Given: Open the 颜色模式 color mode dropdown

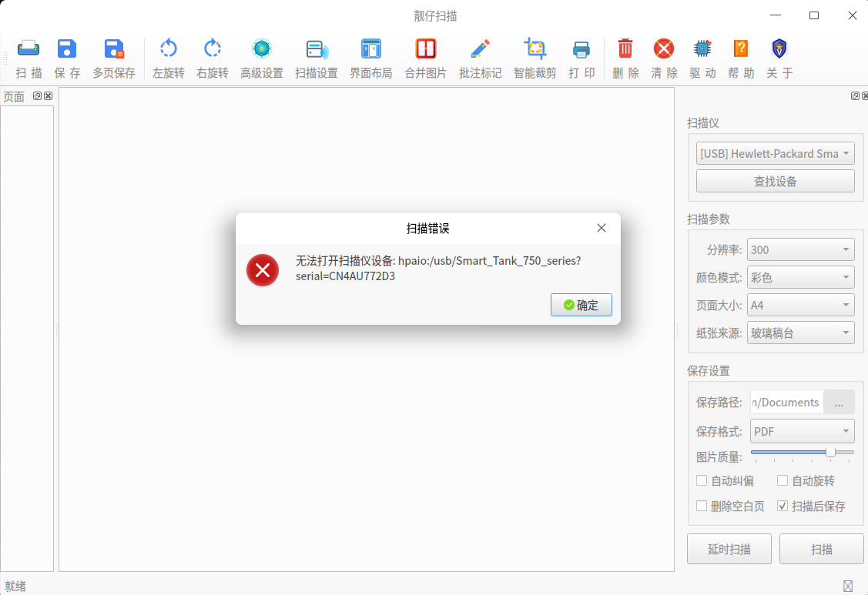Looking at the screenshot, I should (800, 277).
